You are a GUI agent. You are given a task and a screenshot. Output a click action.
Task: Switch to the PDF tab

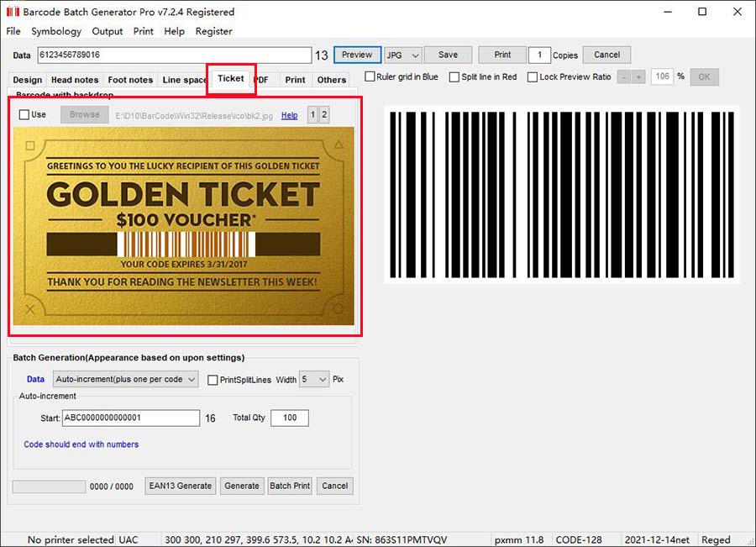coord(263,80)
